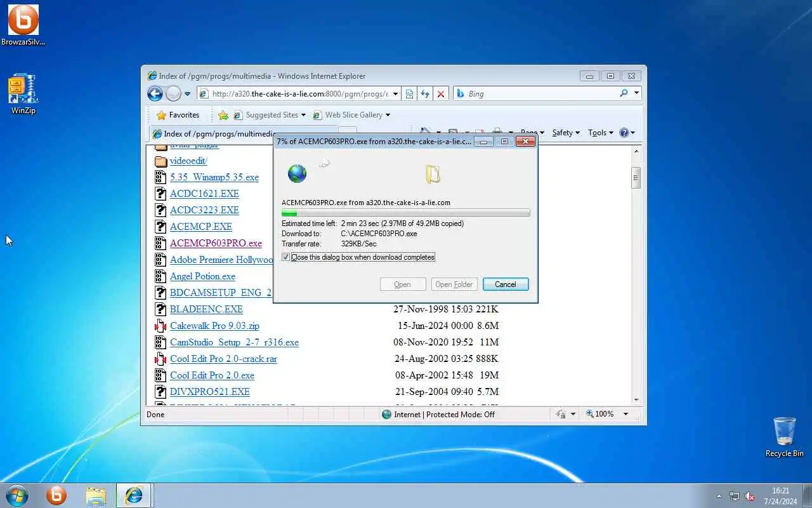The height and width of the screenshot is (508, 812).
Task: Click the Help question mark icon
Action: (x=624, y=133)
